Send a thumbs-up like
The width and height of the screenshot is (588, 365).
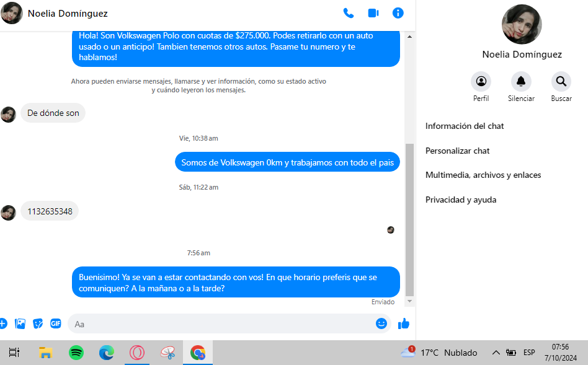click(404, 323)
